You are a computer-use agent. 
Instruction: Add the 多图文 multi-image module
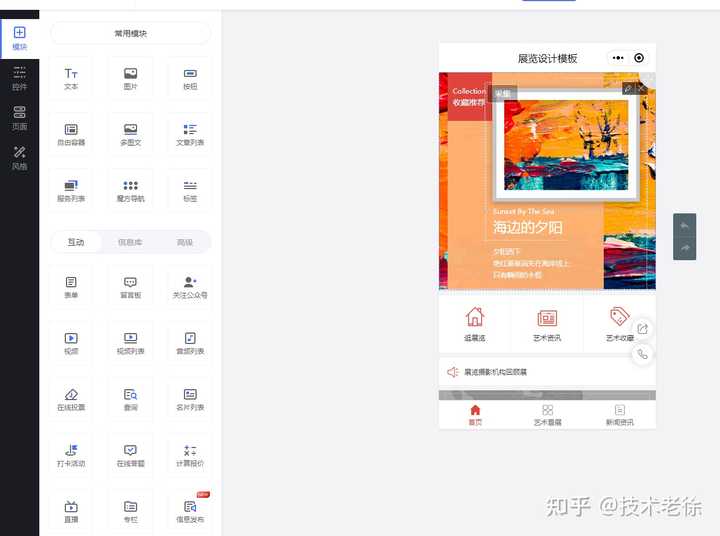[130, 135]
